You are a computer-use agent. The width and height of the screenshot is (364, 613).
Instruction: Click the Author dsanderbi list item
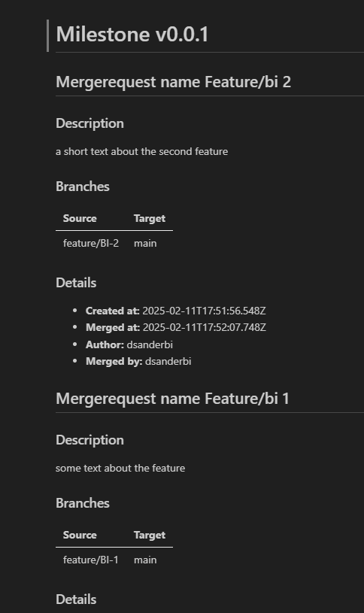[129, 344]
